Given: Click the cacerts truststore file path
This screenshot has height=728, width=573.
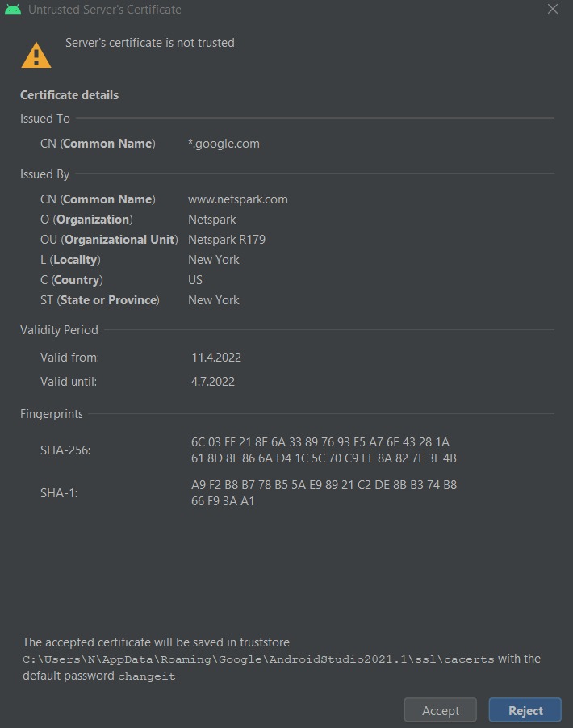Looking at the screenshot, I should (258, 659).
